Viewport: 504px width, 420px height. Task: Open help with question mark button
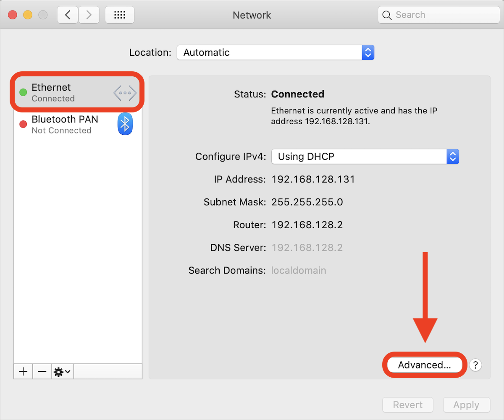475,365
